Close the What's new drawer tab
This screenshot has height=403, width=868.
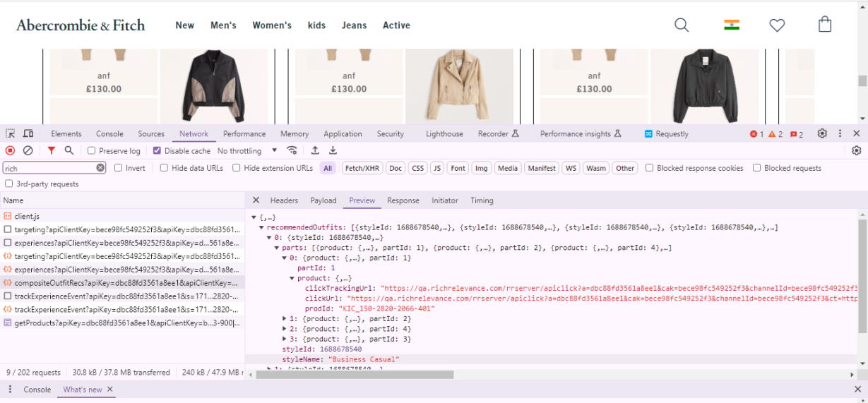(x=110, y=389)
